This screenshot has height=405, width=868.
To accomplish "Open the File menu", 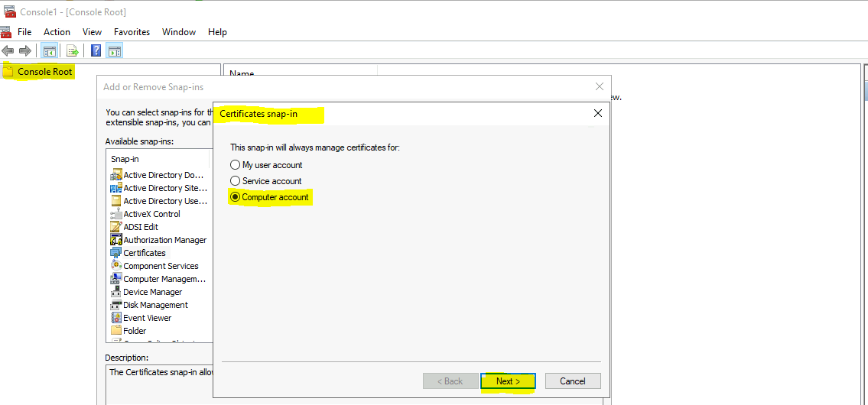I will [24, 32].
